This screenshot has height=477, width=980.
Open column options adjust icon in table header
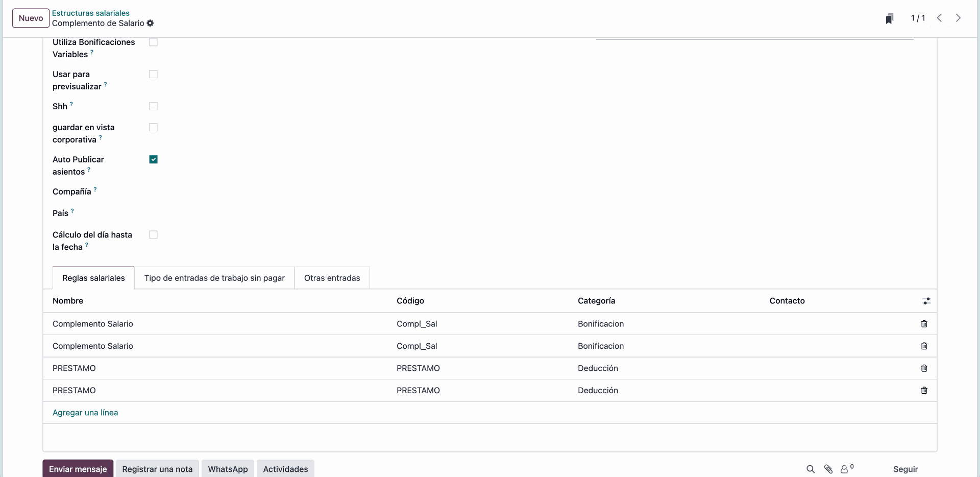click(926, 301)
